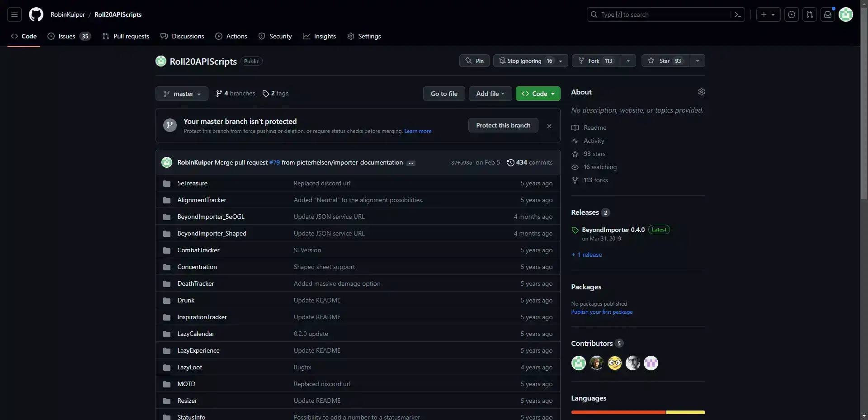Click the Concentration folder icon
The width and height of the screenshot is (868, 420).
click(167, 267)
